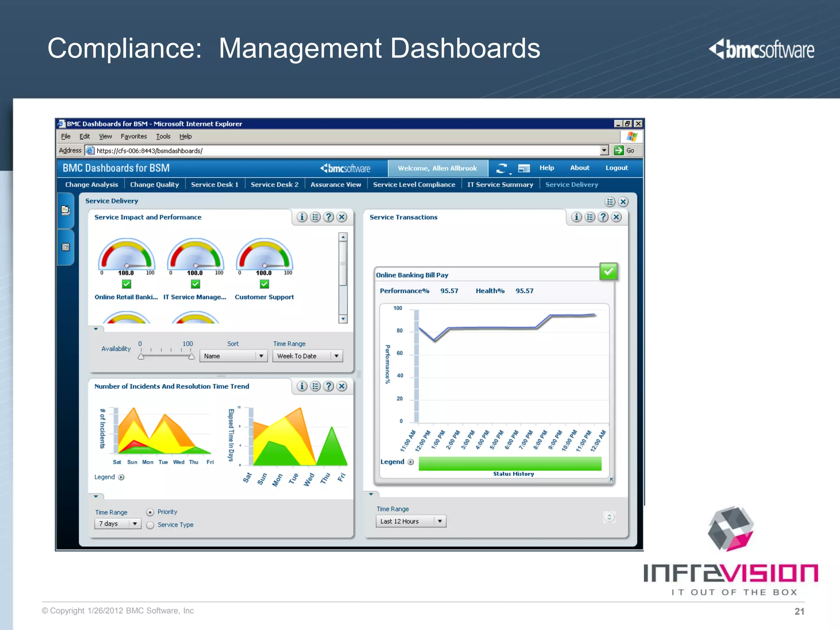Click the Logout link
This screenshot has height=630, width=840.
[x=616, y=168]
